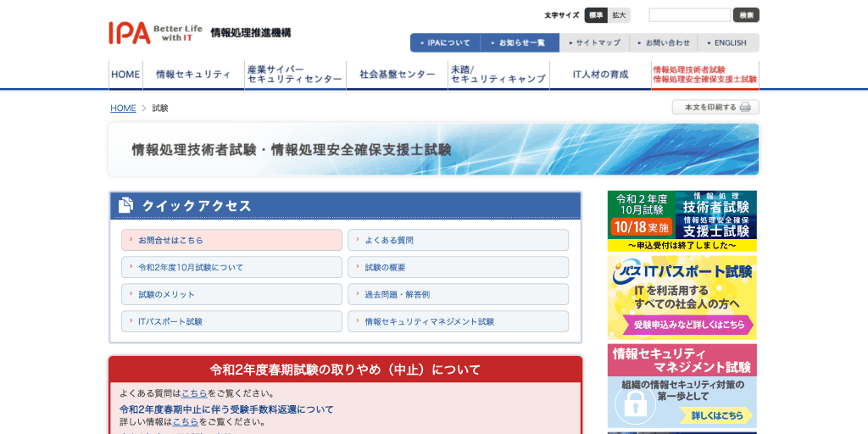
Task: Open 情報セキュリティマネジメント試験 quick link
Action: click(459, 321)
